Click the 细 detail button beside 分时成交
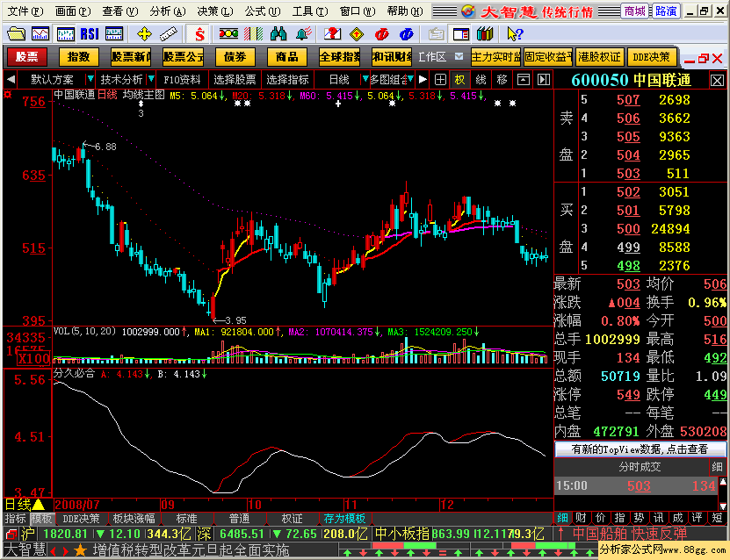The image size is (730, 560). point(716,466)
